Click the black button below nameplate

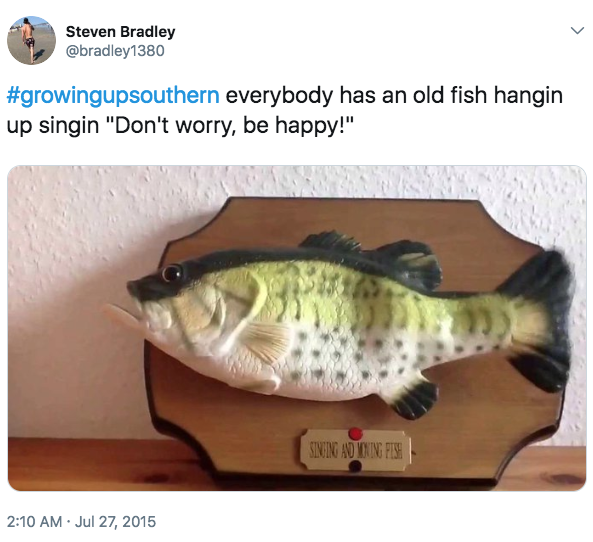[x=355, y=467]
